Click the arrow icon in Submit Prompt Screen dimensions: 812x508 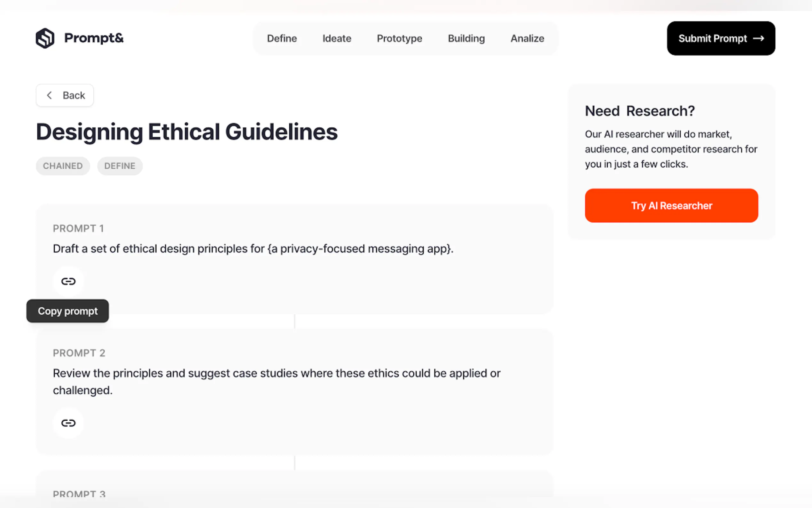(758, 38)
